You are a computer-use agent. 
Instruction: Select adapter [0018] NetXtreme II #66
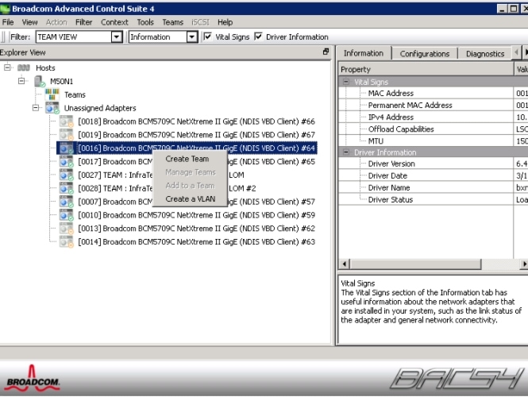point(196,121)
